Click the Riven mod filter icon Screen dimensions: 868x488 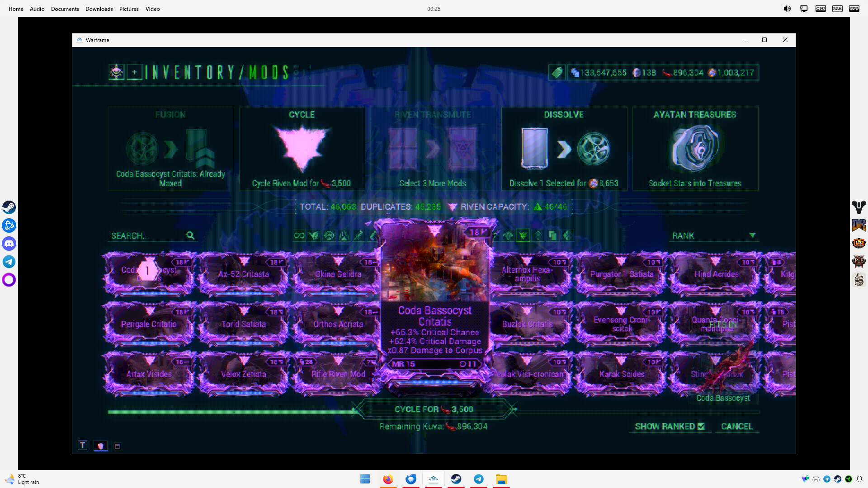tap(523, 235)
